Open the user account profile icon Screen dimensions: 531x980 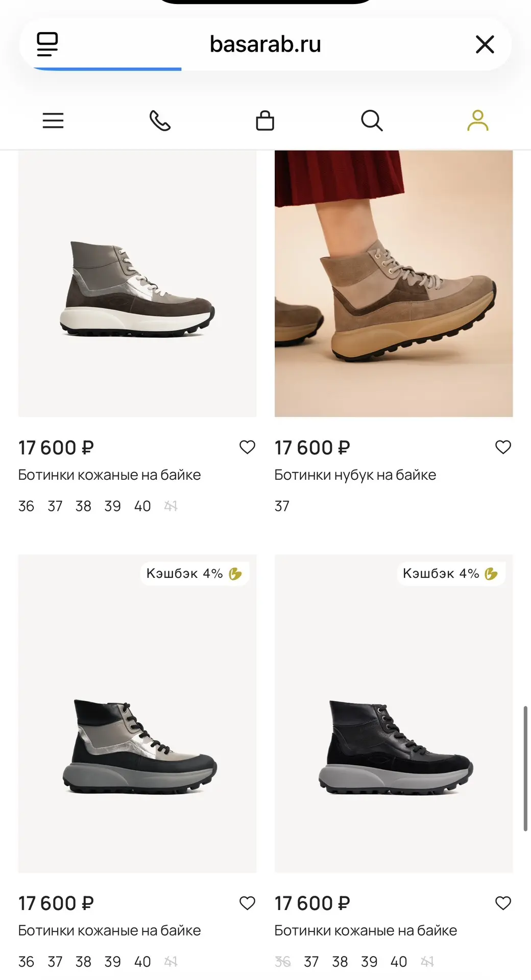(x=478, y=120)
